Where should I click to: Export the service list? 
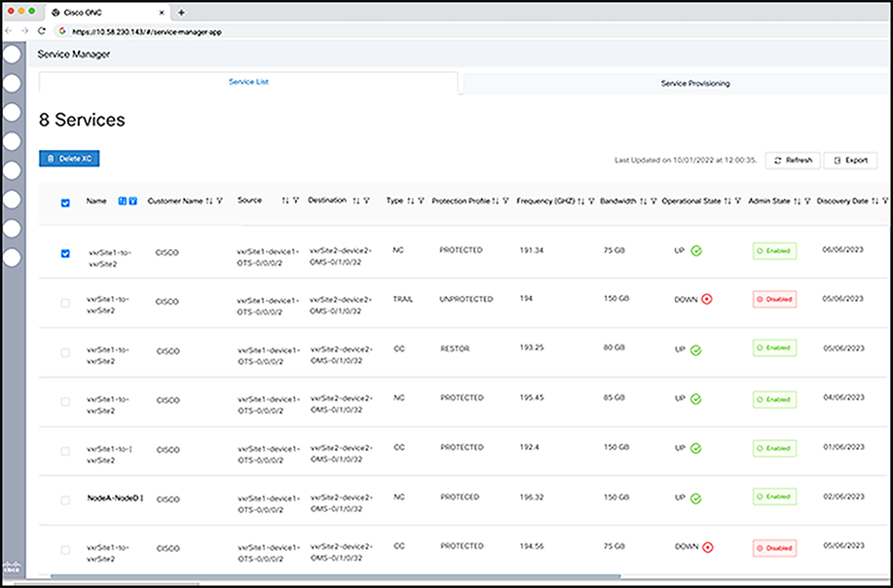click(850, 161)
